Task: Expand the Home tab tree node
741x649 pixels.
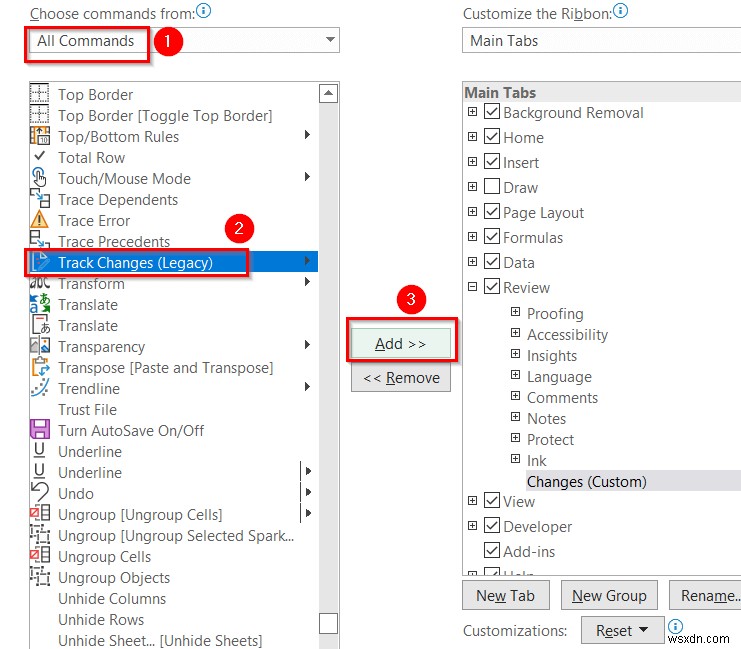Action: point(472,137)
